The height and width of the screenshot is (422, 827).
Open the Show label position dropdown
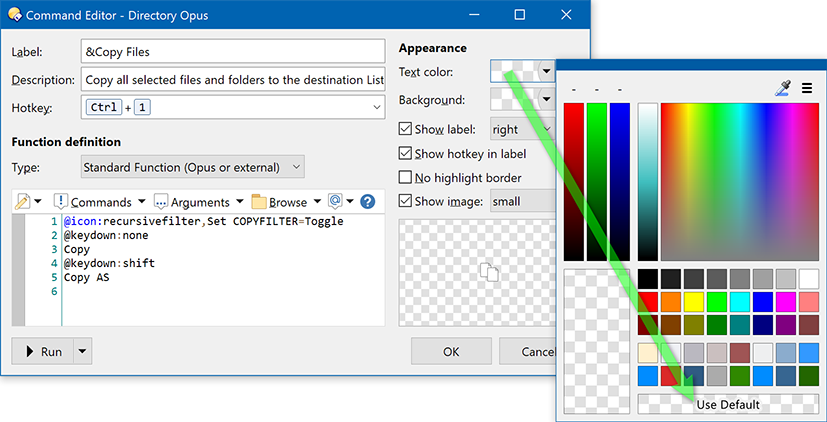522,129
